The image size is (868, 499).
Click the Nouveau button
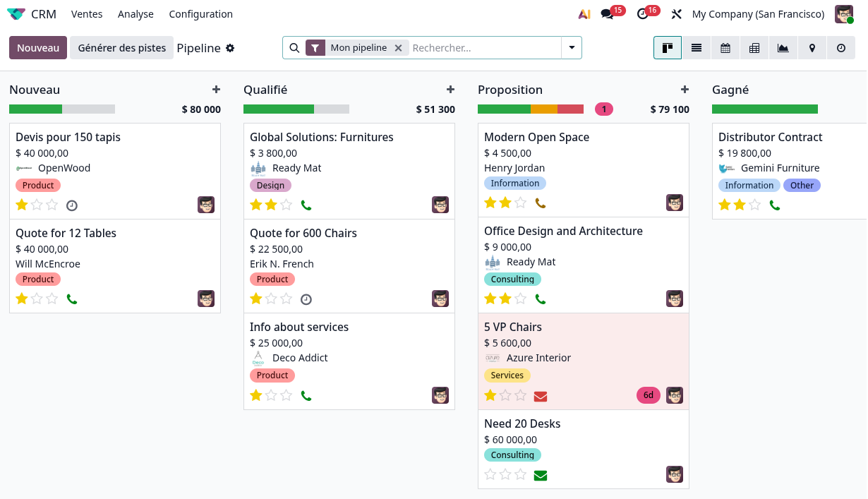37,47
